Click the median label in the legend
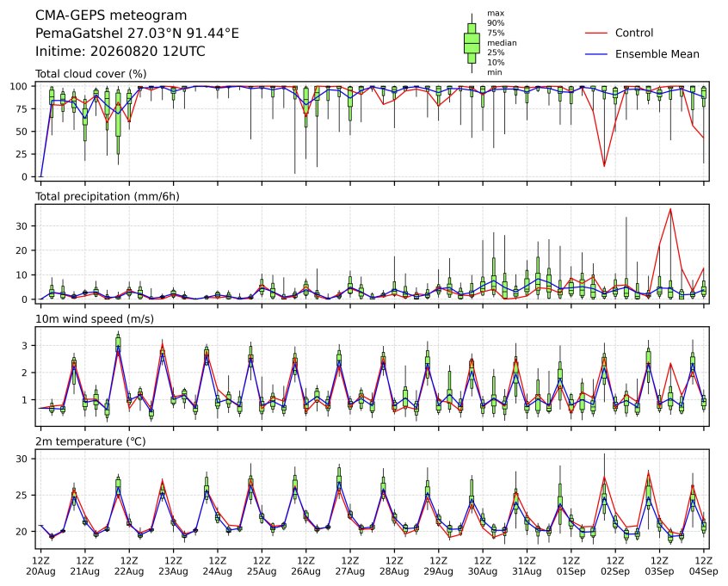Viewport: 728px width, 586px height. (x=502, y=43)
